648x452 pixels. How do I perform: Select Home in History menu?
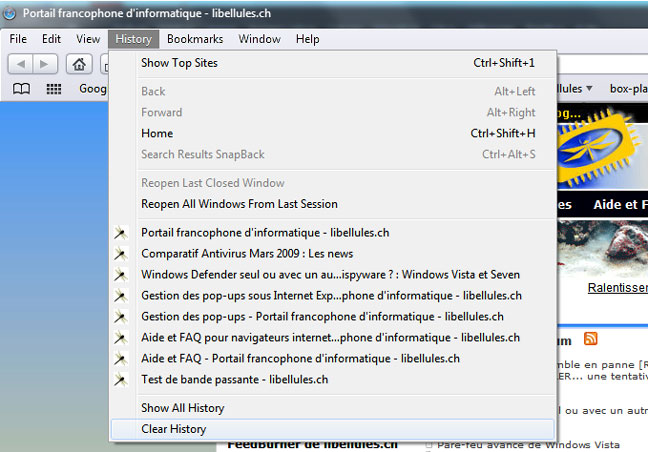click(x=333, y=133)
